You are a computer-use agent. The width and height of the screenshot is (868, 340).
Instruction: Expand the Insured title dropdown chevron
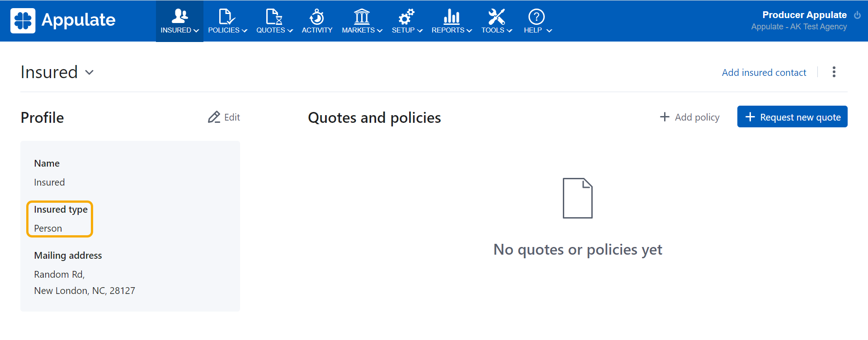click(x=90, y=72)
